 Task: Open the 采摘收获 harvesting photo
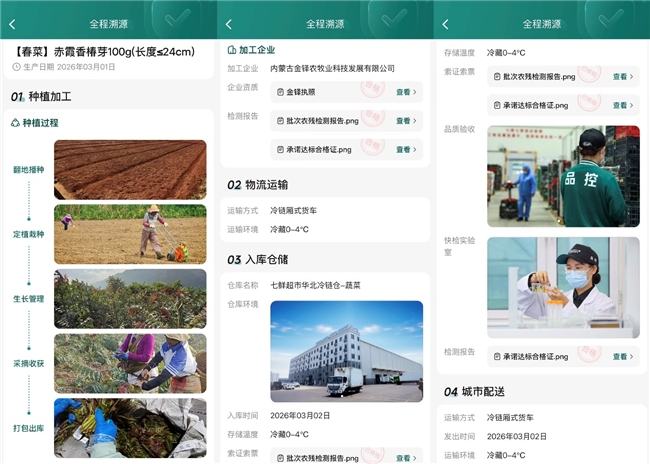click(x=130, y=363)
